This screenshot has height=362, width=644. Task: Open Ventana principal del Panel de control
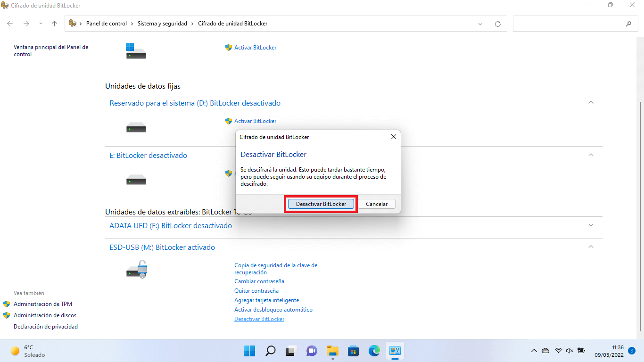(51, 50)
